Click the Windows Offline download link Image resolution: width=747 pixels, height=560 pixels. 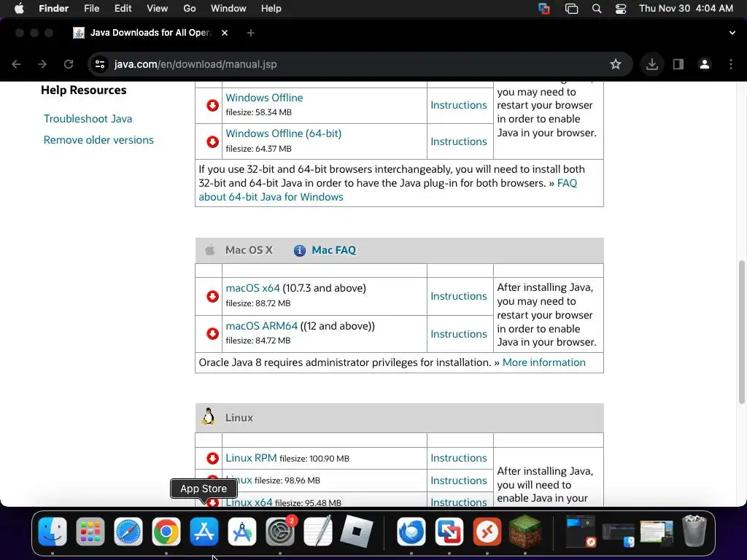(x=264, y=98)
